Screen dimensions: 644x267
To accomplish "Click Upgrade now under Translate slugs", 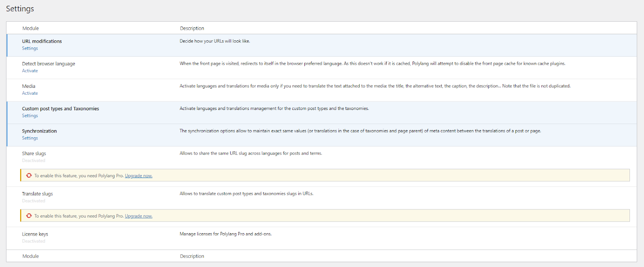I will point(138,216).
